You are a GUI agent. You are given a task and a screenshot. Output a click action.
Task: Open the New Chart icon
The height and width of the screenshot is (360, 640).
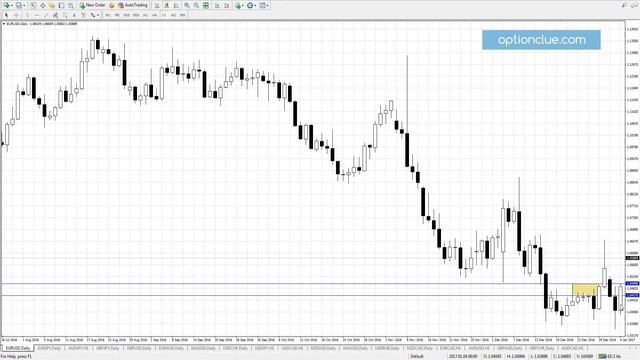pos(7,5)
